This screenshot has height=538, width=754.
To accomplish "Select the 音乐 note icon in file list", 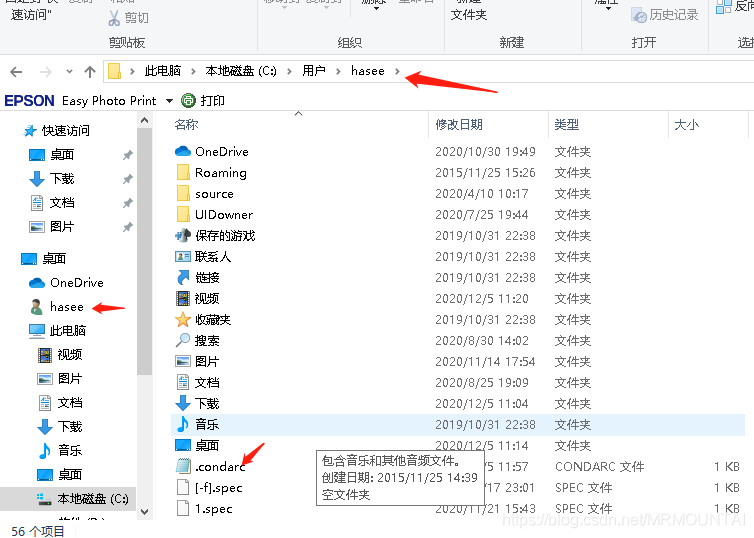I will [x=183, y=425].
